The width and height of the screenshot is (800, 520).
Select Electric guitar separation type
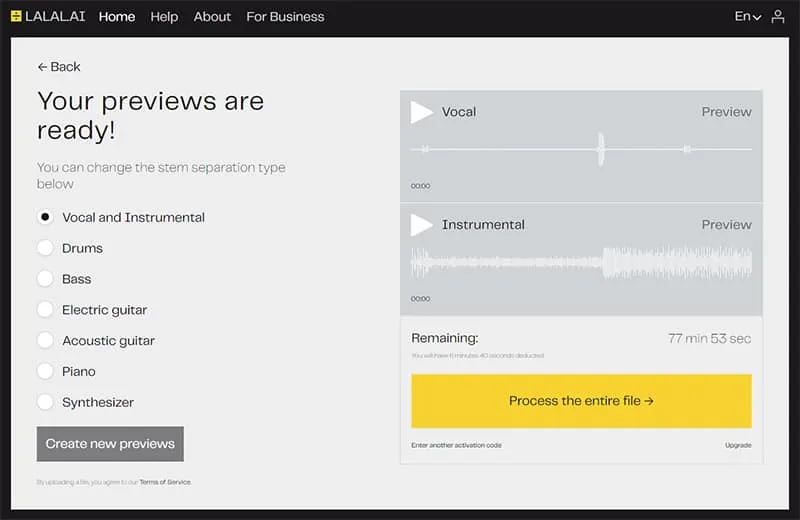point(45,310)
